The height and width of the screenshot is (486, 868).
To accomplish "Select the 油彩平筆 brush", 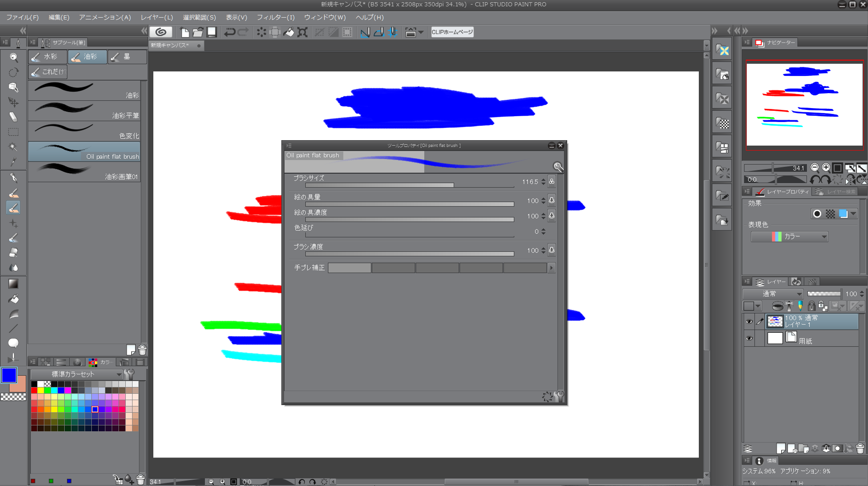I will click(x=84, y=111).
